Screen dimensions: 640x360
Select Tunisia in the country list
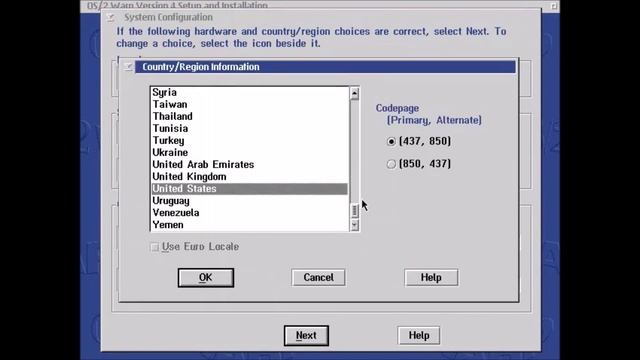[250, 129]
